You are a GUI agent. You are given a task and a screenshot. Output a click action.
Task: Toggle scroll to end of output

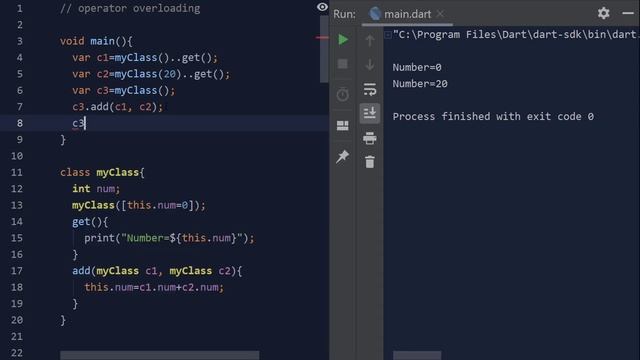click(x=370, y=113)
